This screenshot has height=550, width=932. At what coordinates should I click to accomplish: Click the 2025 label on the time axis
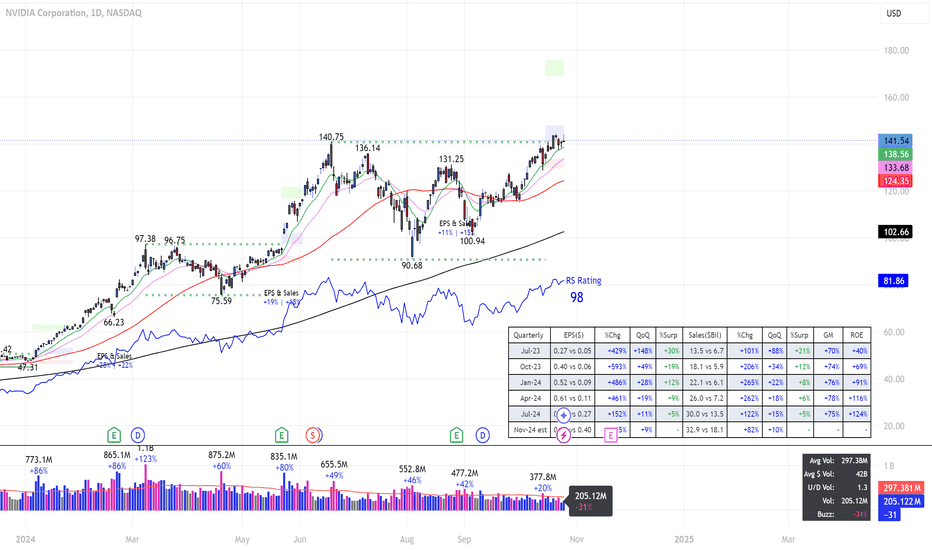(x=684, y=539)
